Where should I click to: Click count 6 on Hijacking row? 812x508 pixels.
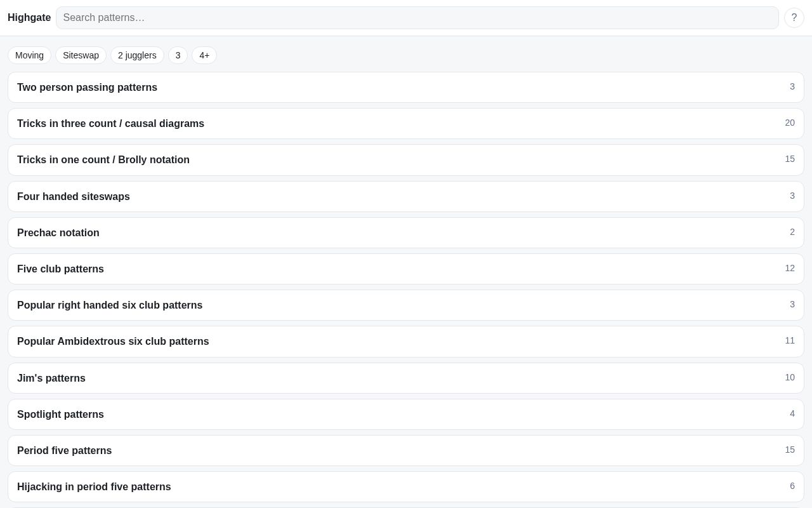[x=792, y=486]
